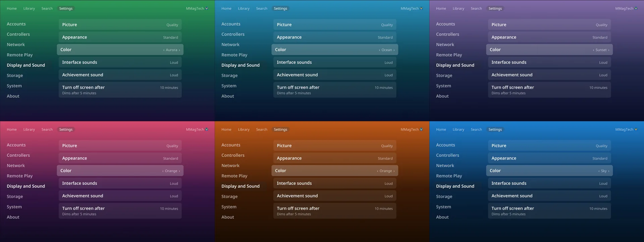Open Remote Play in the pink-themed panel sidebar
Image resolution: width=644 pixels, height=242 pixels.
click(x=20, y=176)
